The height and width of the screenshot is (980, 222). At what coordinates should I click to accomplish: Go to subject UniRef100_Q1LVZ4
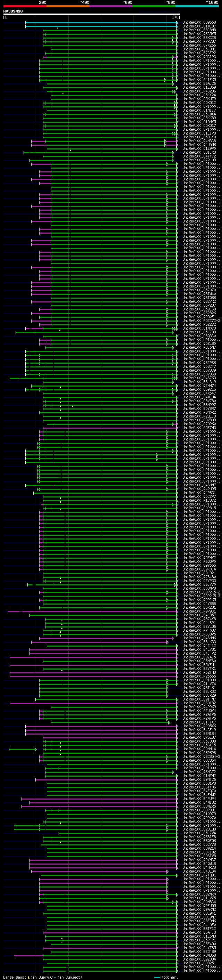tap(199, 684)
